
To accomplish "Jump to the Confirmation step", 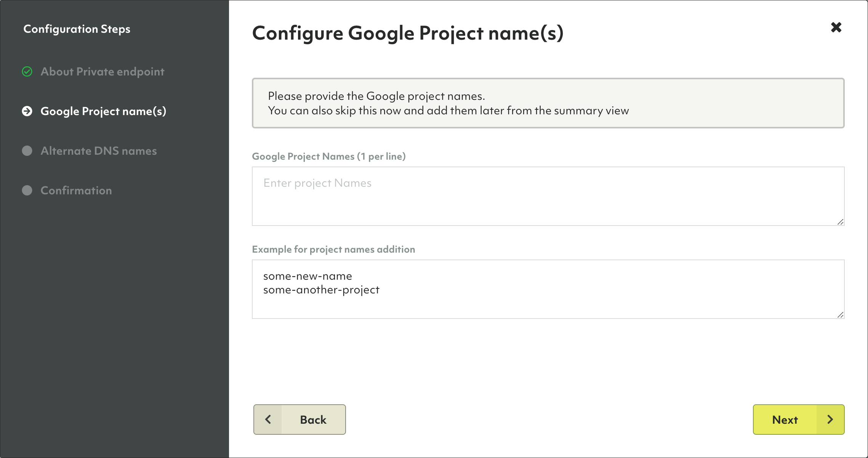I will pos(76,191).
